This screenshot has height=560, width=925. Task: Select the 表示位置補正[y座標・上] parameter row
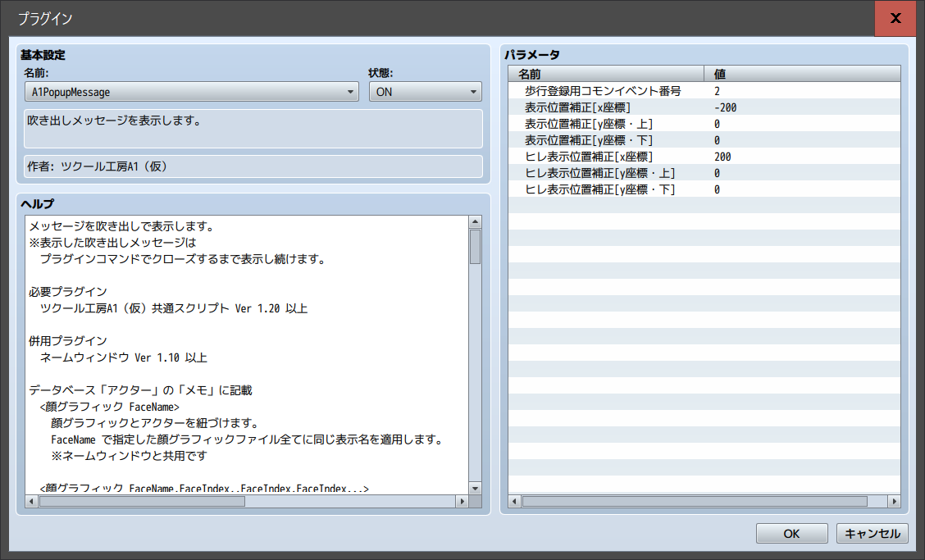[704, 124]
